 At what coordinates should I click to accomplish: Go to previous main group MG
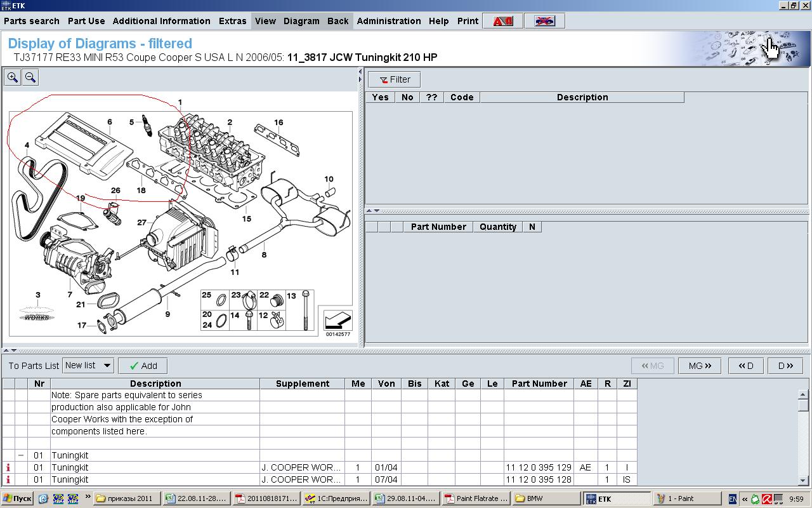[652, 366]
